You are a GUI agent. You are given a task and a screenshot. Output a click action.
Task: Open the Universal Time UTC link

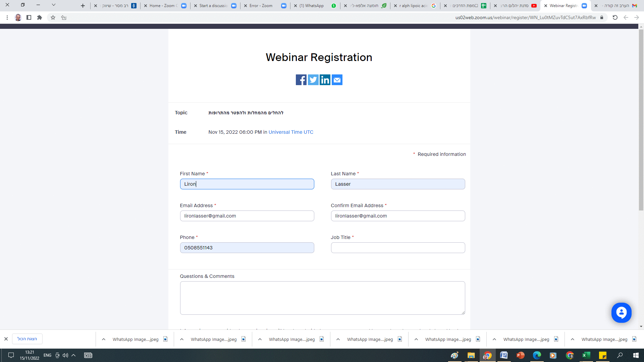point(291,132)
